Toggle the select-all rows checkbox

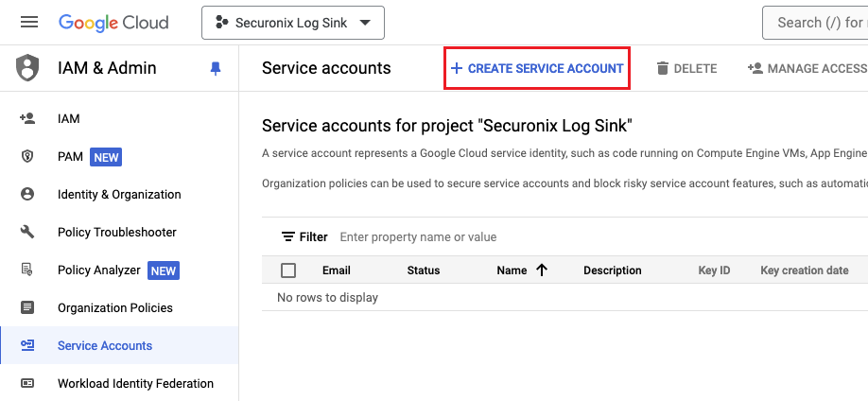(x=288, y=270)
